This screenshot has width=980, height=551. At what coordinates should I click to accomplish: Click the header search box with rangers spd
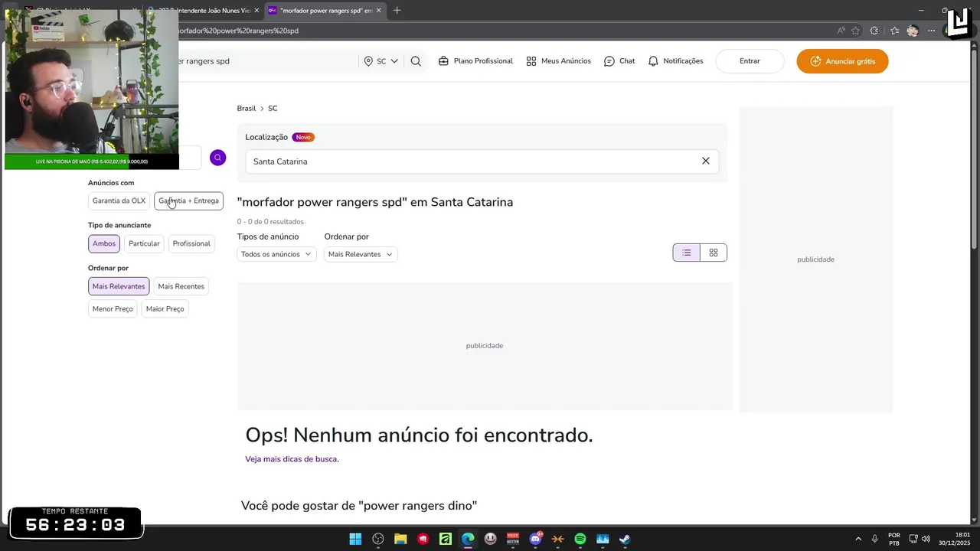[x=266, y=61]
